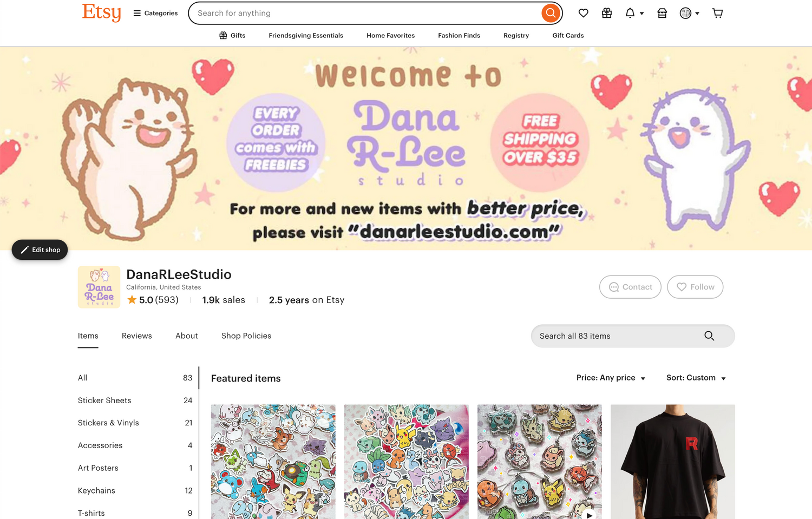Click the Contact button
The height and width of the screenshot is (519, 812).
coord(630,287)
